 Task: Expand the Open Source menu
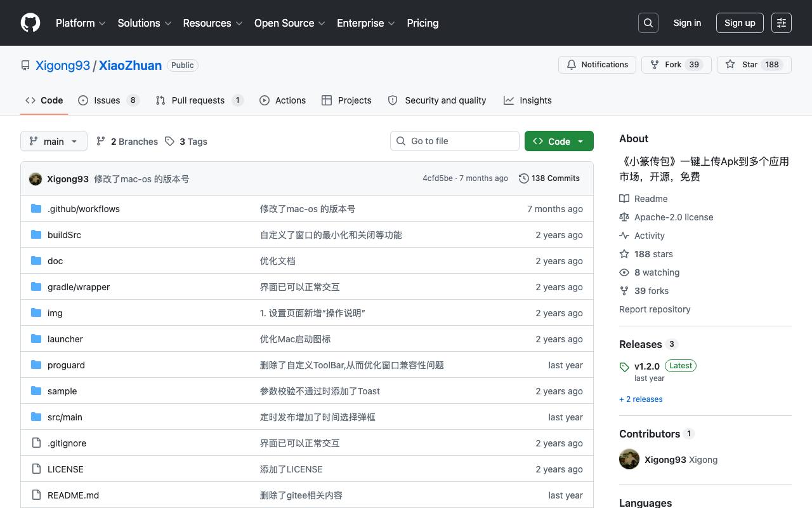click(290, 23)
